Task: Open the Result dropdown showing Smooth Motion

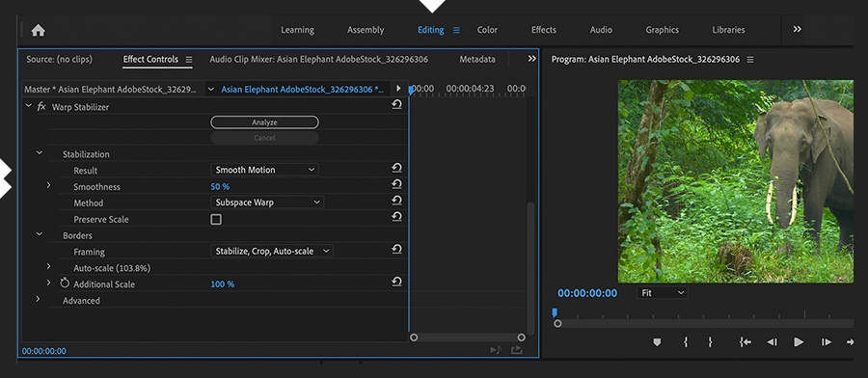Action: pos(264,170)
